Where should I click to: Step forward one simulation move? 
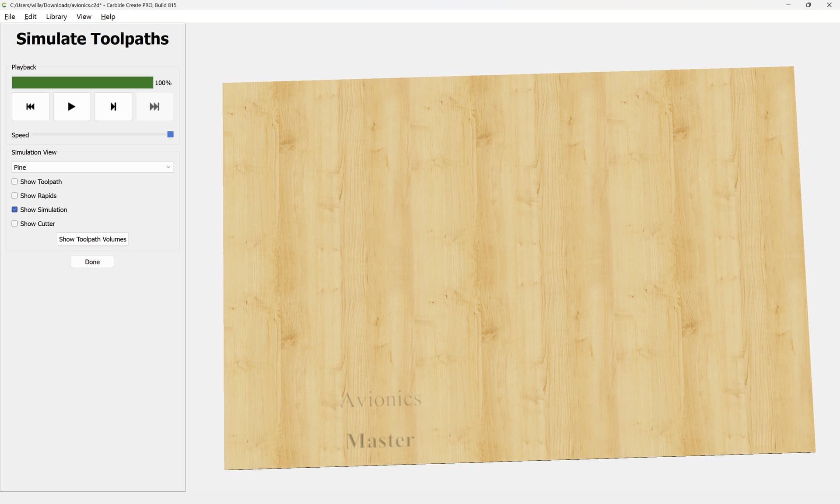click(x=113, y=106)
